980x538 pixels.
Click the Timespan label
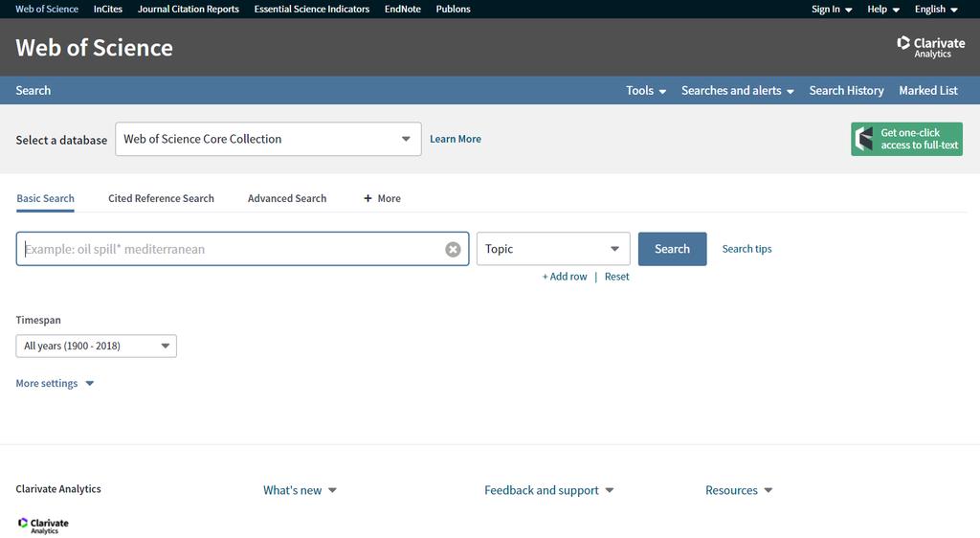point(38,320)
